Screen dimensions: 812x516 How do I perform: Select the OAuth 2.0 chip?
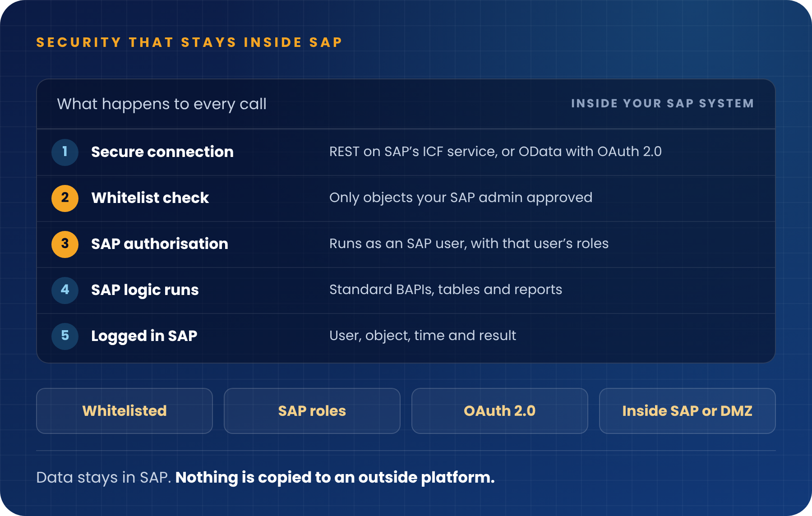(500, 411)
